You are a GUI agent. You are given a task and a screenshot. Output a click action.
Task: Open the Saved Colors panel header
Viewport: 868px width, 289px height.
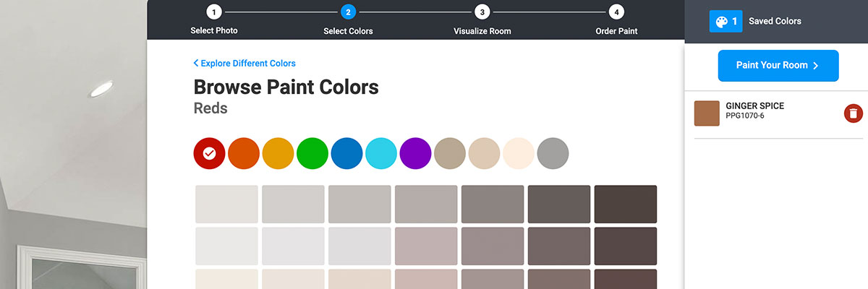[775, 22]
